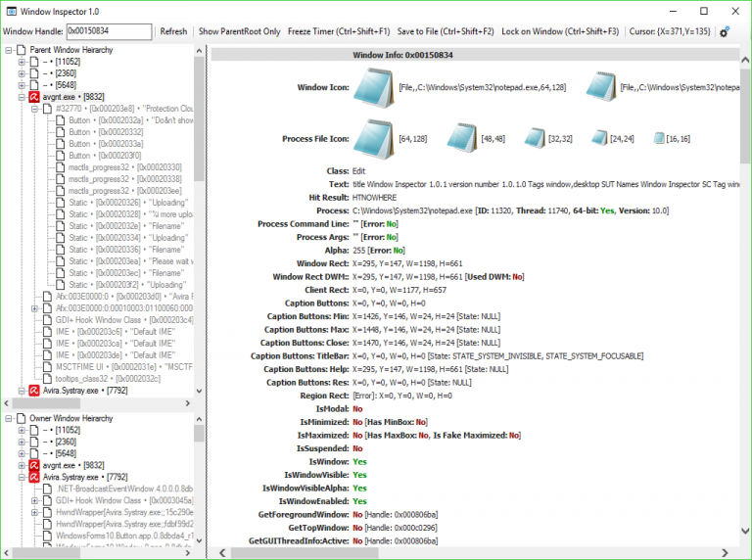Click page icon of Parent Window Heirarchy root
This screenshot has width=752, height=560.
[x=22, y=50]
